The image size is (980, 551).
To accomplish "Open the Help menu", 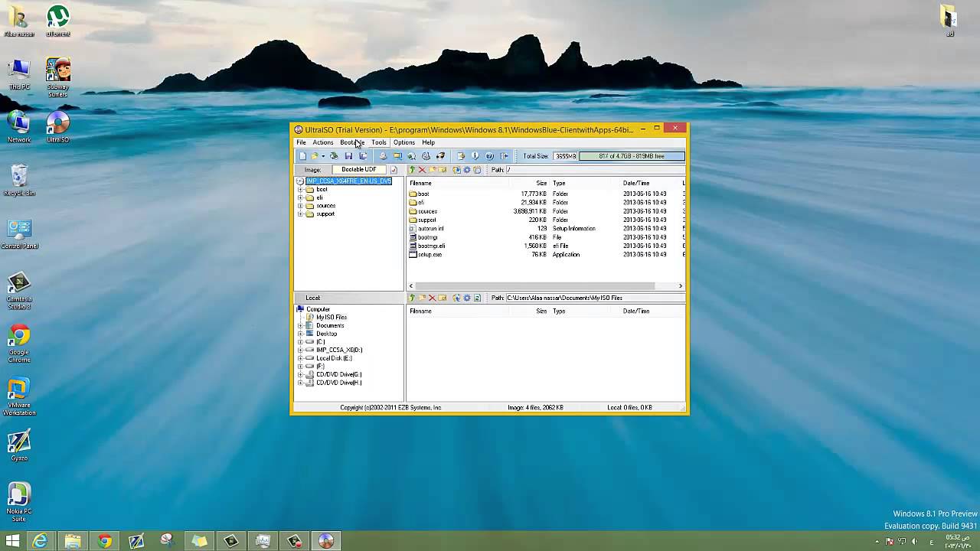I will [x=428, y=142].
